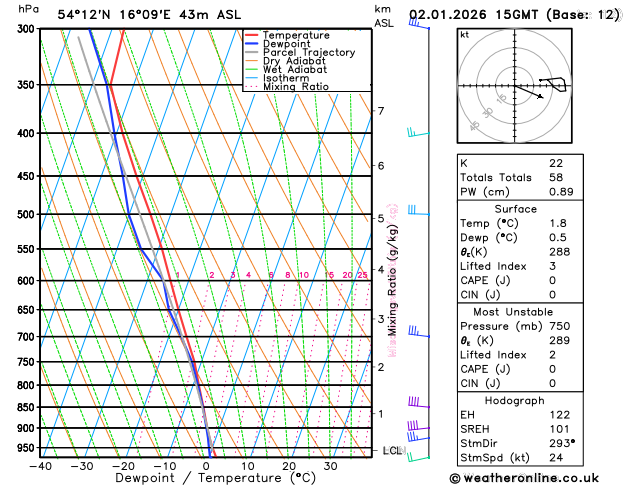Click the Dewpoint / Temperature (°C) axis title
This screenshot has height=486, width=629.
pos(215,478)
